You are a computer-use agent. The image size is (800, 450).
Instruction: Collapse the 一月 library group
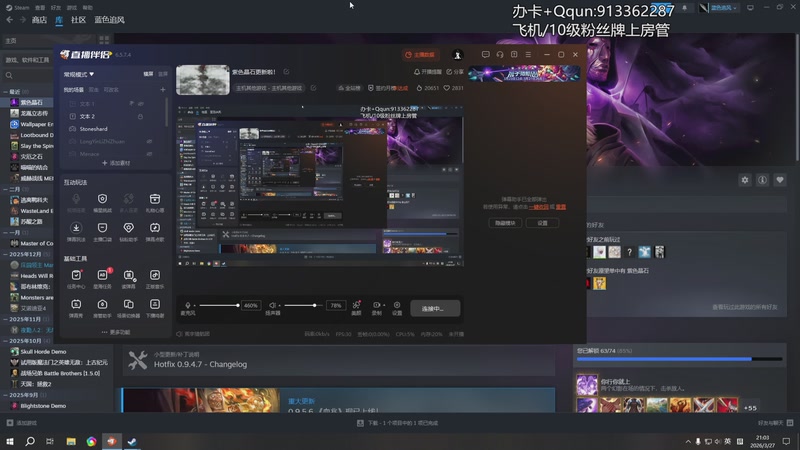(5, 233)
